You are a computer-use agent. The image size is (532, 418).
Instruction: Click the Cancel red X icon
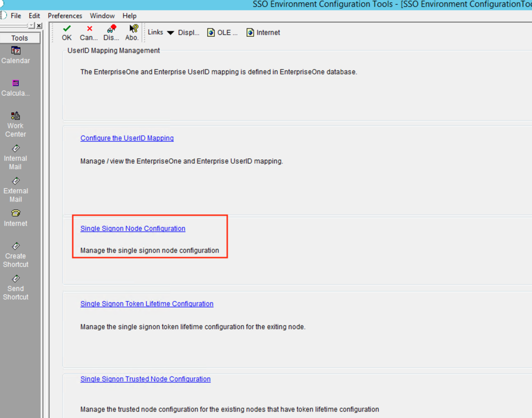[89, 29]
